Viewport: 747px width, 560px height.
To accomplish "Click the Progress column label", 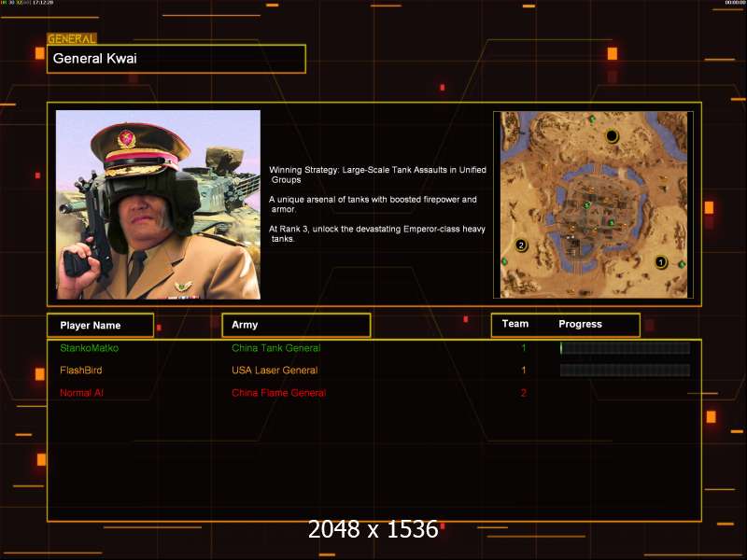I will [x=580, y=324].
